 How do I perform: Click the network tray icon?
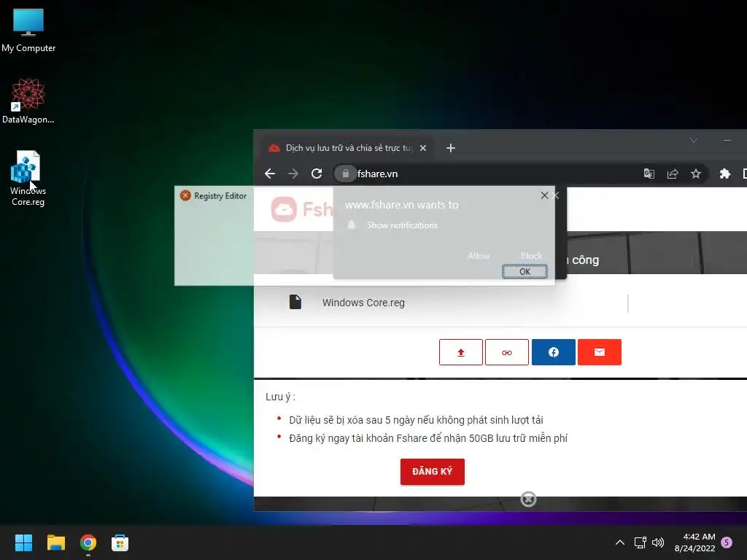click(640, 542)
